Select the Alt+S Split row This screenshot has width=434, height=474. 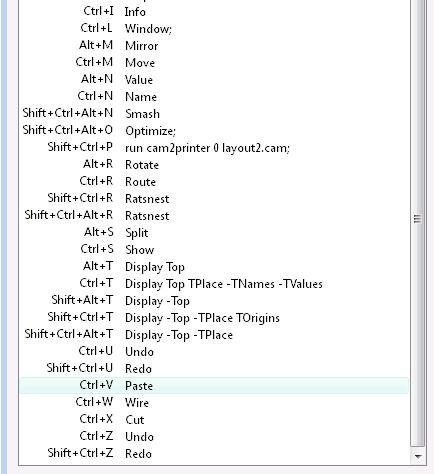(214, 233)
